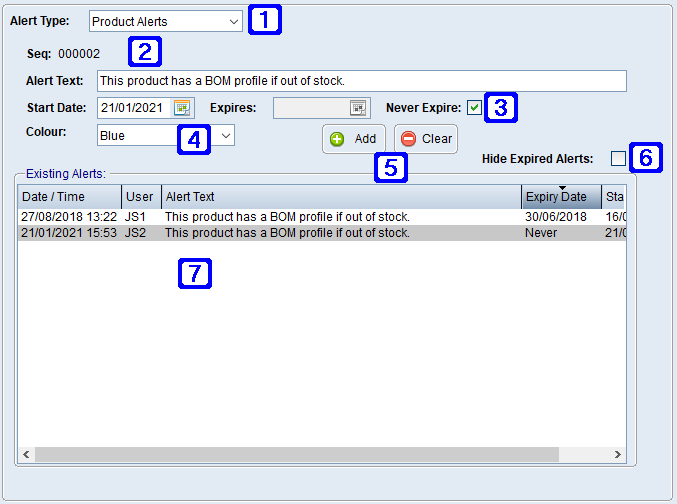Sort by the Expiry Date column header
Viewport: 677px width, 504px height.
click(x=560, y=197)
